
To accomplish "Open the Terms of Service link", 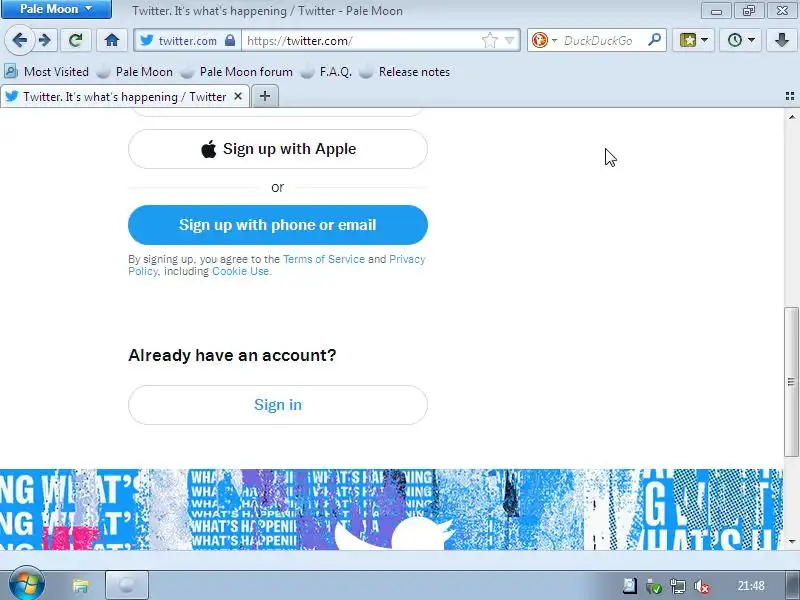I will (x=324, y=259).
